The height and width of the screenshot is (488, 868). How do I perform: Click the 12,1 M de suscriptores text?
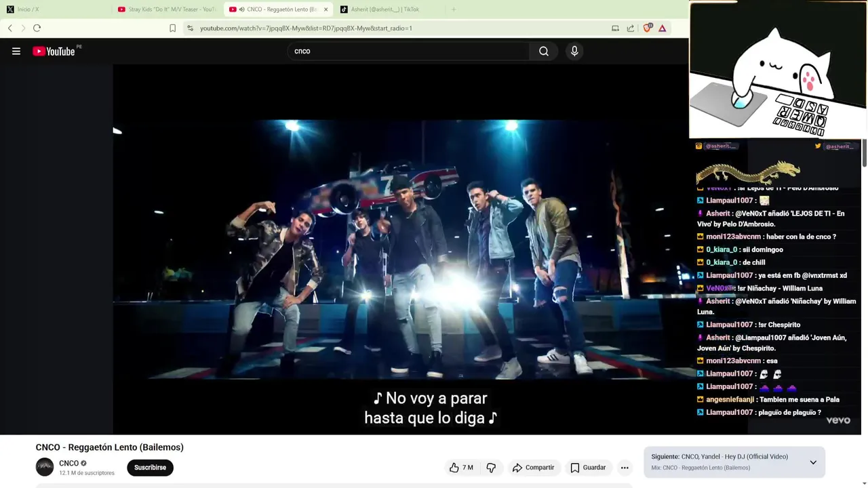(87, 473)
